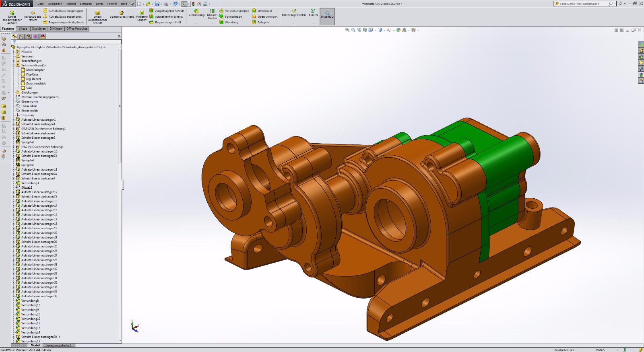Choose Aufsatz/Basis rotiert tool
Viewport: 644px width, 352px height.
point(33,16)
